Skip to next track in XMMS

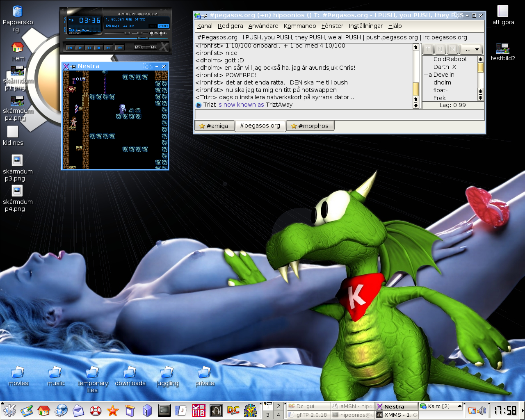point(108,48)
